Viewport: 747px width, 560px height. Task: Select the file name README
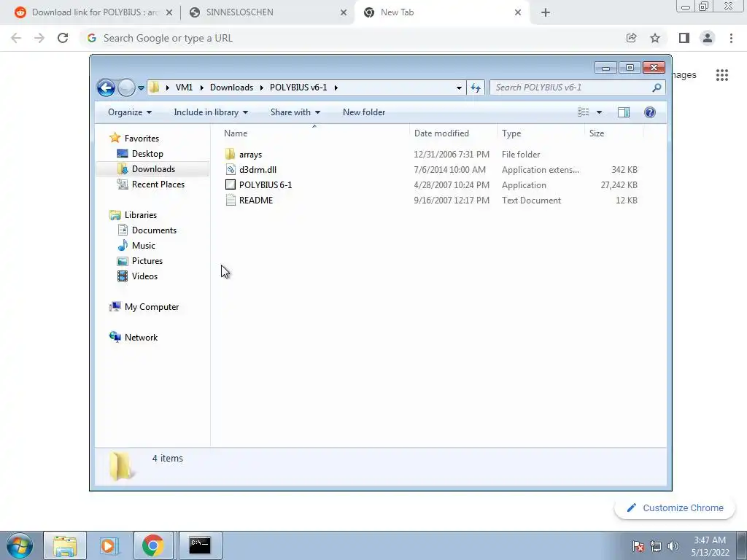[x=256, y=201]
